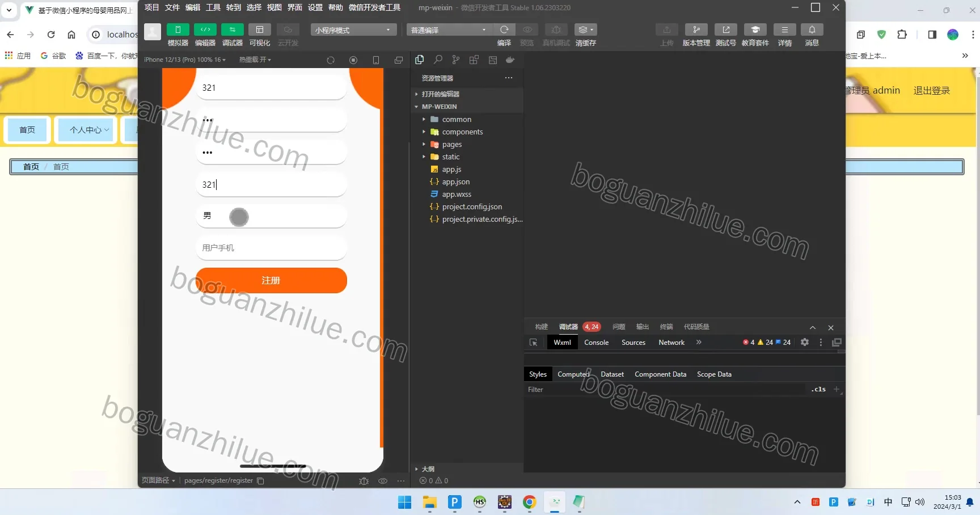Open the 可视化 visual layout button
980x515 pixels.
[x=259, y=29]
